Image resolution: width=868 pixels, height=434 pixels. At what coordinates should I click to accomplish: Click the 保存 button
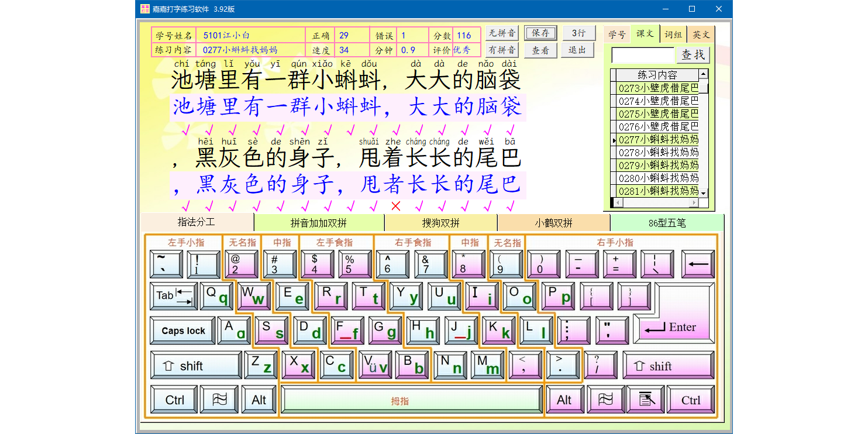pyautogui.click(x=540, y=33)
